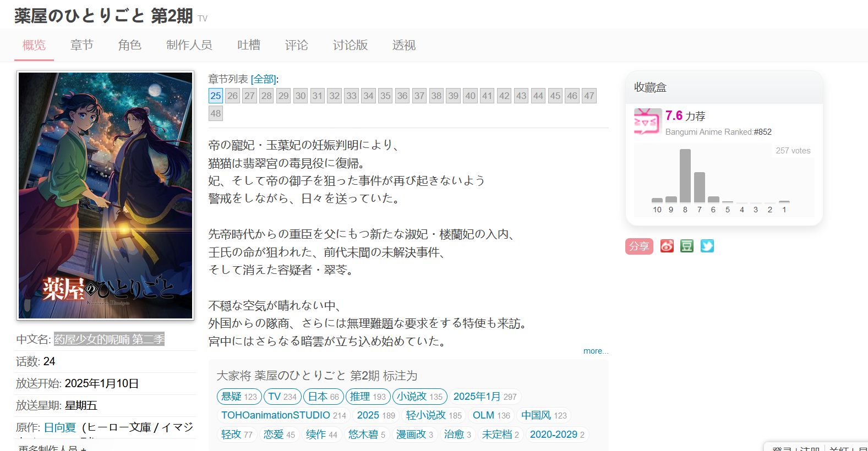Click the 轻改 tag
868x451 pixels.
point(237,435)
